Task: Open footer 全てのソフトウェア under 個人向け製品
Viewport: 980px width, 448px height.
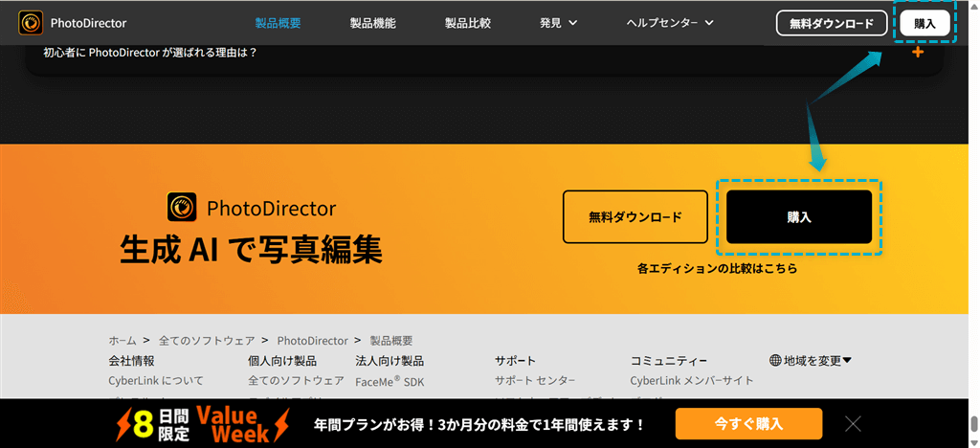Action: [x=297, y=380]
